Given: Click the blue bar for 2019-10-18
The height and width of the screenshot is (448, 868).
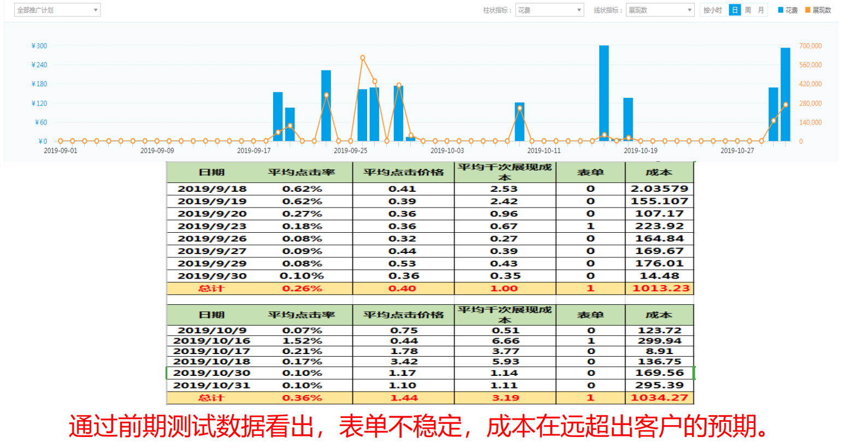Looking at the screenshot, I should tap(628, 119).
